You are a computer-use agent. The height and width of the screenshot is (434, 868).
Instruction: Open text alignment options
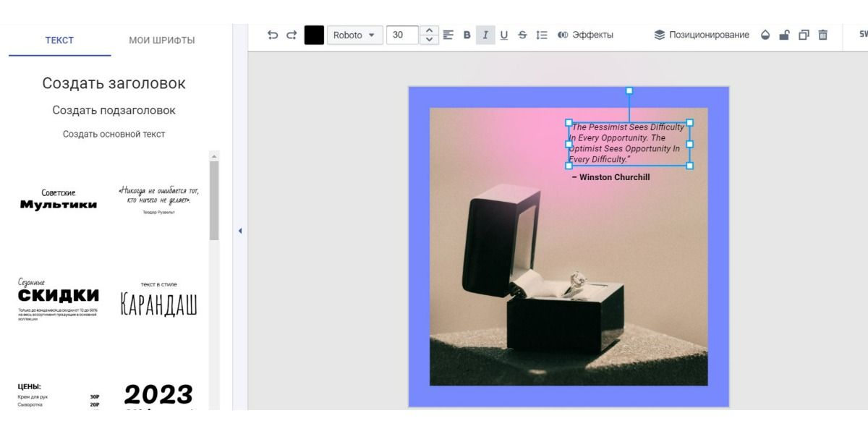point(448,35)
